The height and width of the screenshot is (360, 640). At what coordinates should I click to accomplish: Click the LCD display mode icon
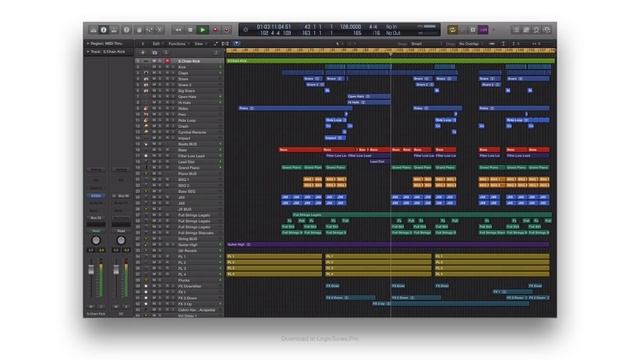(245, 29)
